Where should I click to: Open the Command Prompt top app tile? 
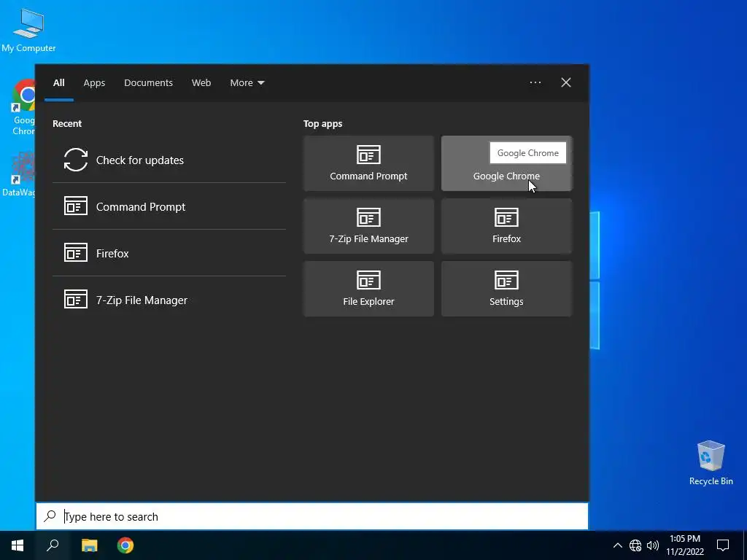[368, 163]
